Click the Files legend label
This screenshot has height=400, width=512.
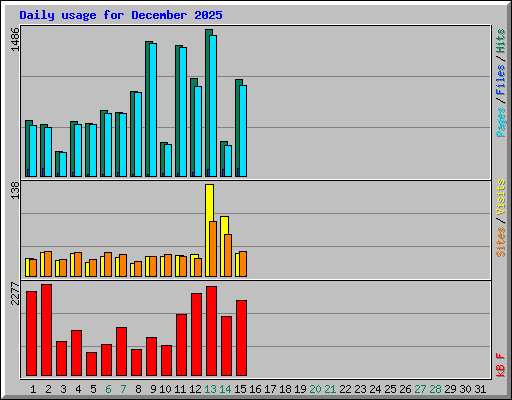coord(500,80)
